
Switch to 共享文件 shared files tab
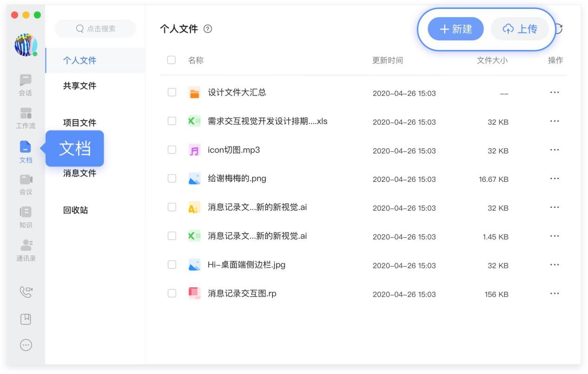79,86
